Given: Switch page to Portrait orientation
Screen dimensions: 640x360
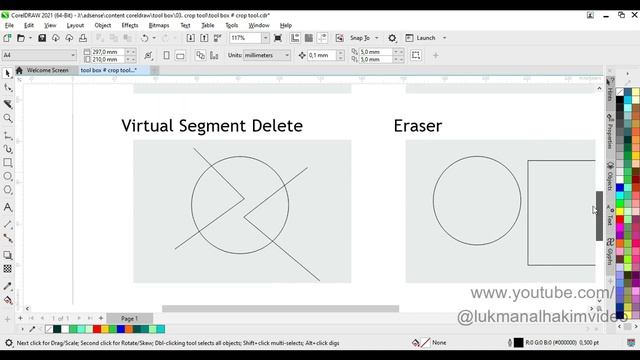Looking at the screenshot, I should (x=167, y=55).
